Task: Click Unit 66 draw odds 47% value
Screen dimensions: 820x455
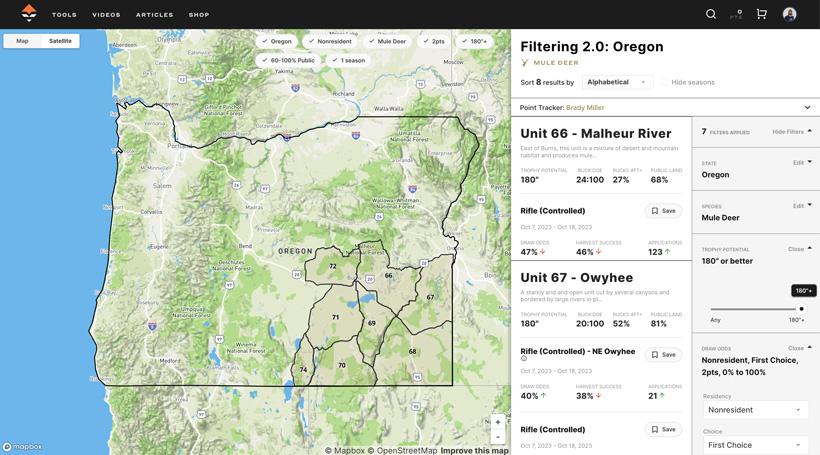Action: (x=529, y=252)
